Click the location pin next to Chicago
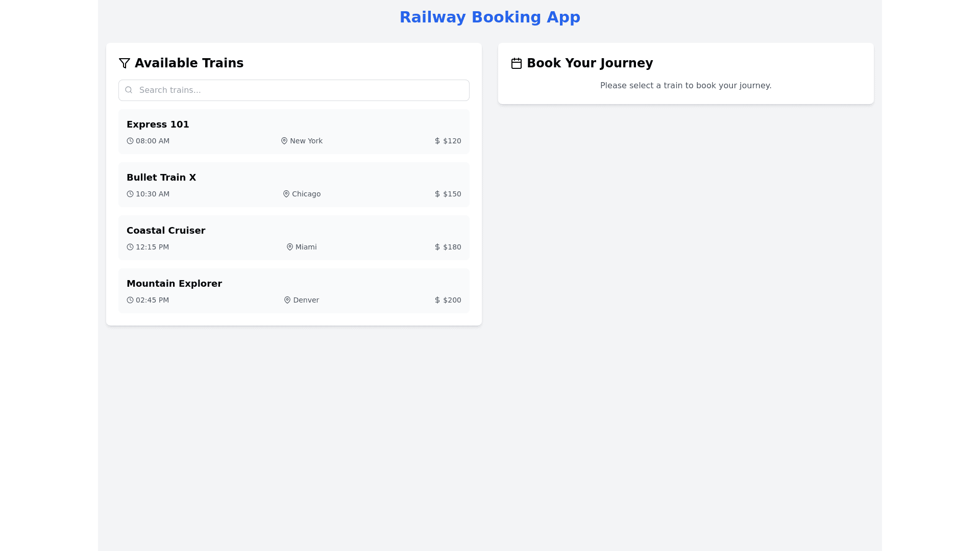Image resolution: width=980 pixels, height=551 pixels. point(286,194)
